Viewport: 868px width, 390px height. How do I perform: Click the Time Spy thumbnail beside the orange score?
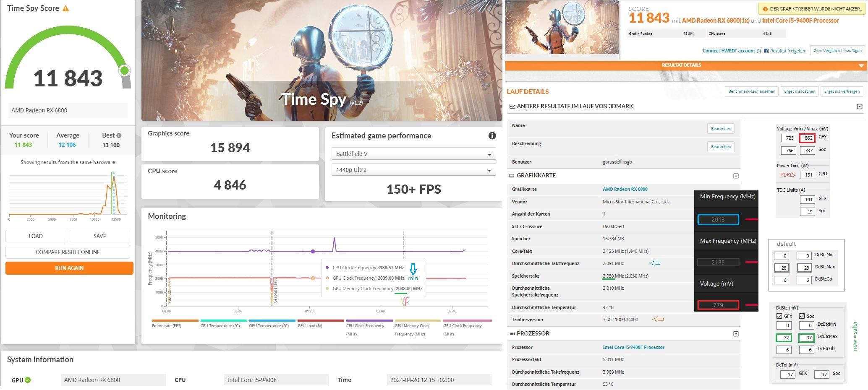562,27
